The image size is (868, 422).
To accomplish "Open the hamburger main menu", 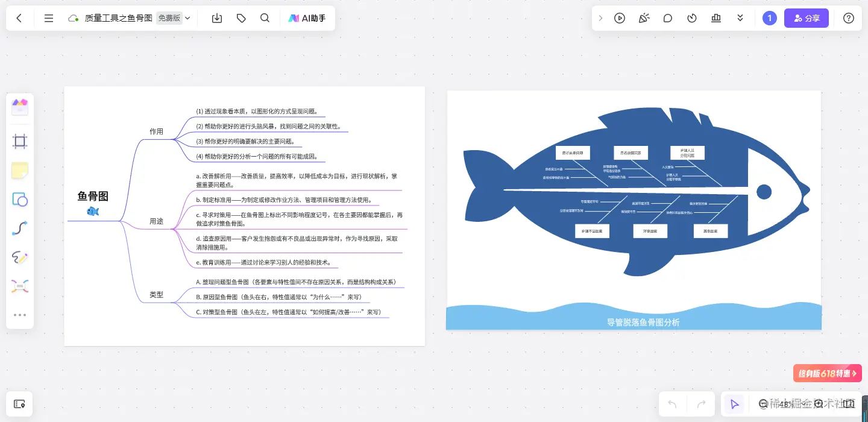I will [x=49, y=18].
